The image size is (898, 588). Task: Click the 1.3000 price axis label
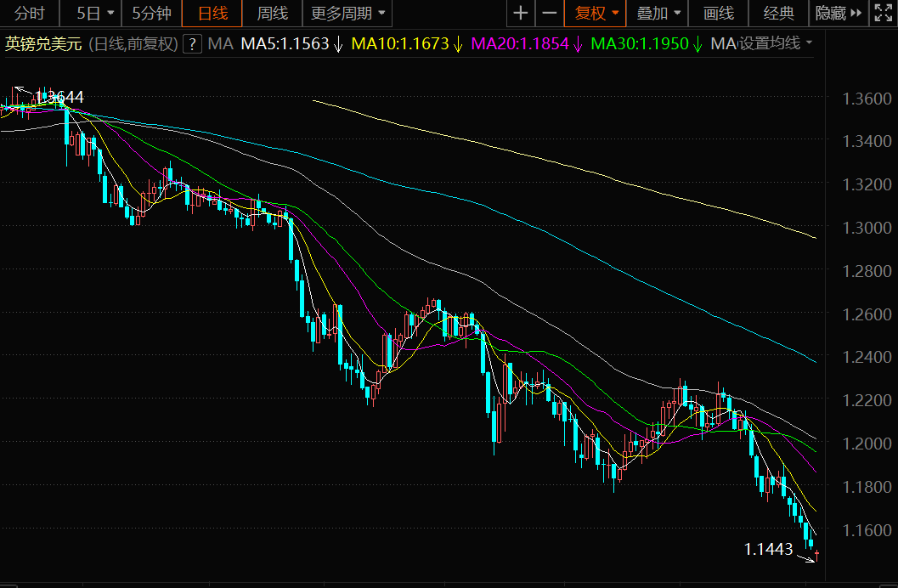pyautogui.click(x=867, y=228)
